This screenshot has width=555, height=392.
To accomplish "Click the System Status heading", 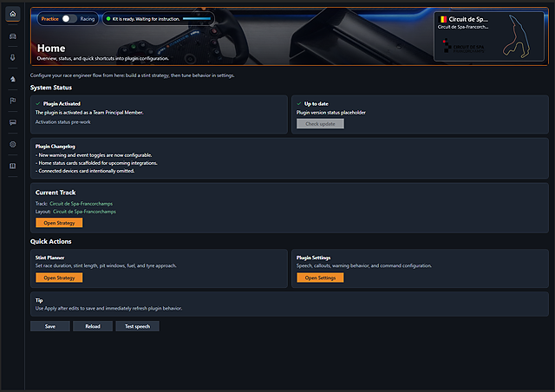I will tap(51, 88).
